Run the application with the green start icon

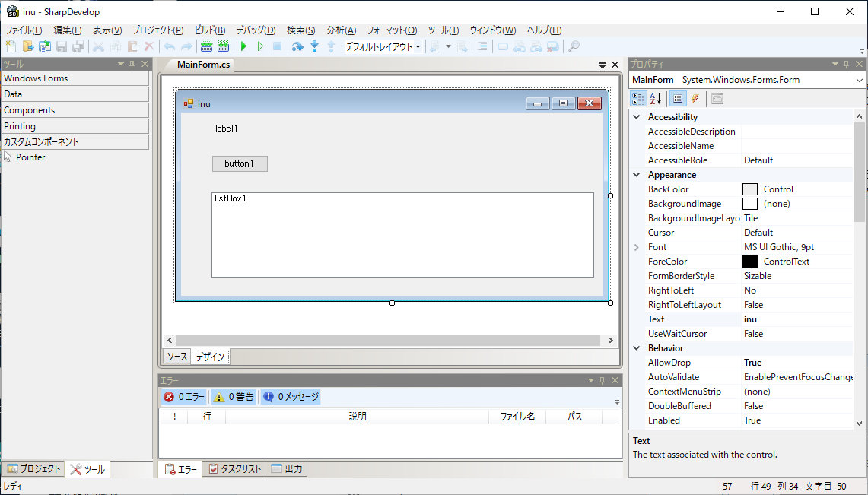tap(243, 46)
